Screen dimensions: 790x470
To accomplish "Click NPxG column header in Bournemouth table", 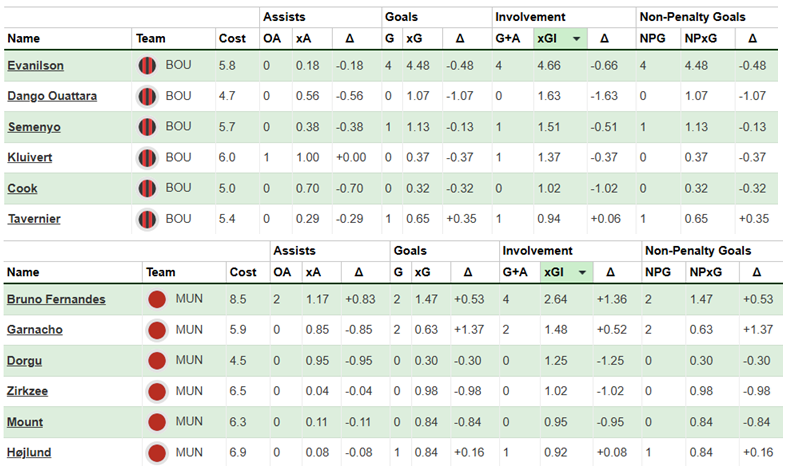I will (700, 38).
